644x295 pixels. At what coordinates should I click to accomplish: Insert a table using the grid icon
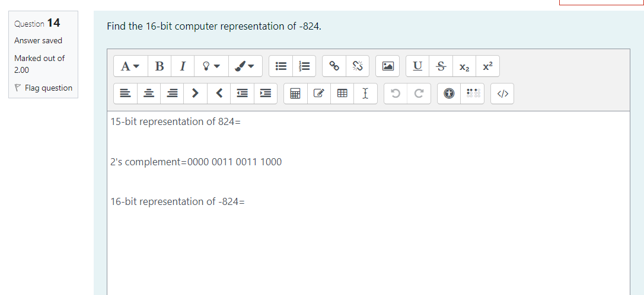pyautogui.click(x=342, y=94)
